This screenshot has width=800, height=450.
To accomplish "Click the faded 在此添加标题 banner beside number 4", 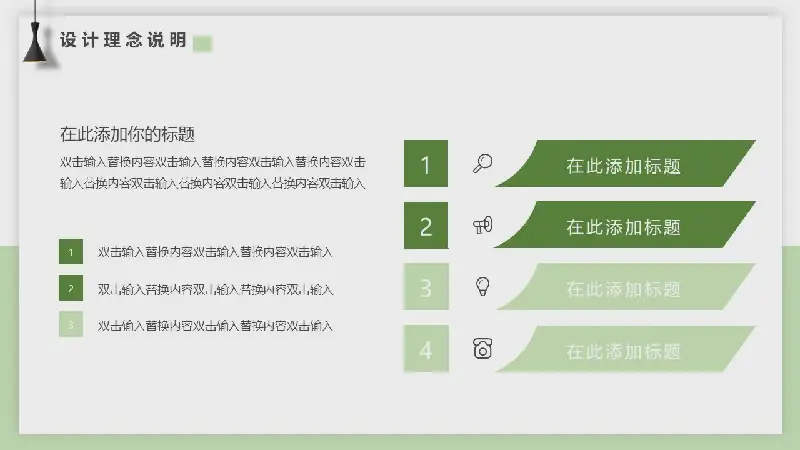I will click(x=624, y=350).
